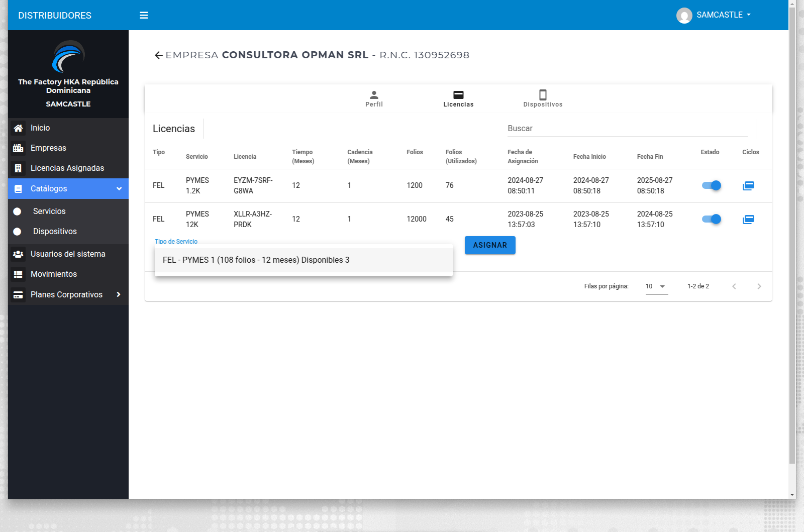
Task: Expand the Planes Corporativos submenu arrow
Action: (119, 294)
